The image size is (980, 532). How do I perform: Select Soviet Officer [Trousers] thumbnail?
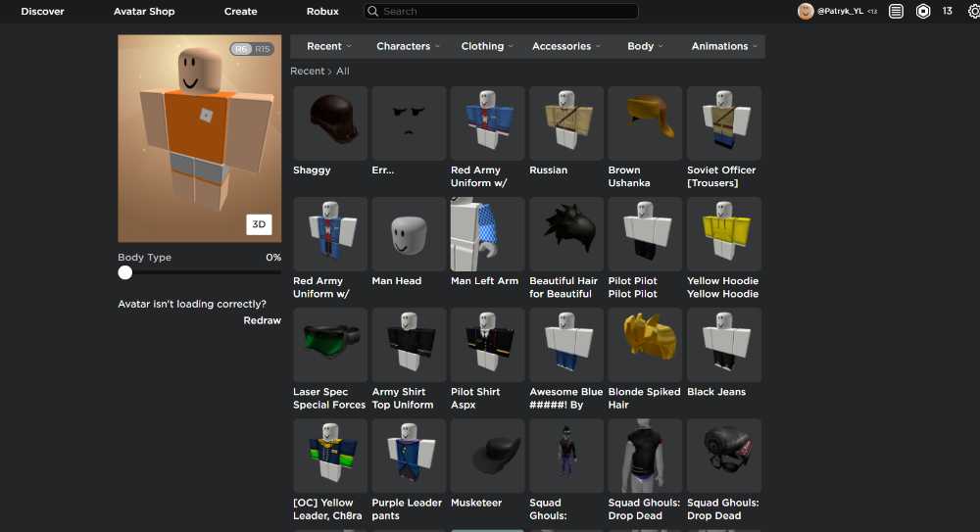pos(724,123)
